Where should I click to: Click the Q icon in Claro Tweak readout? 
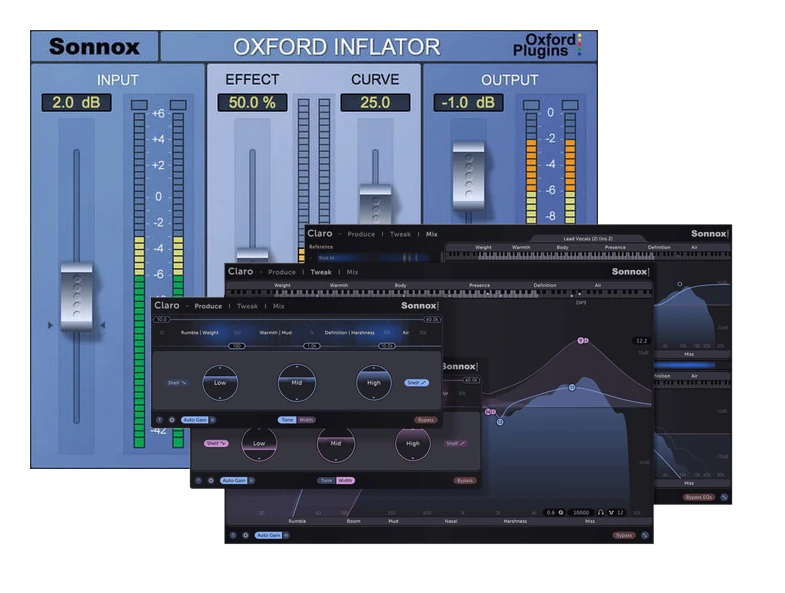pyautogui.click(x=561, y=512)
